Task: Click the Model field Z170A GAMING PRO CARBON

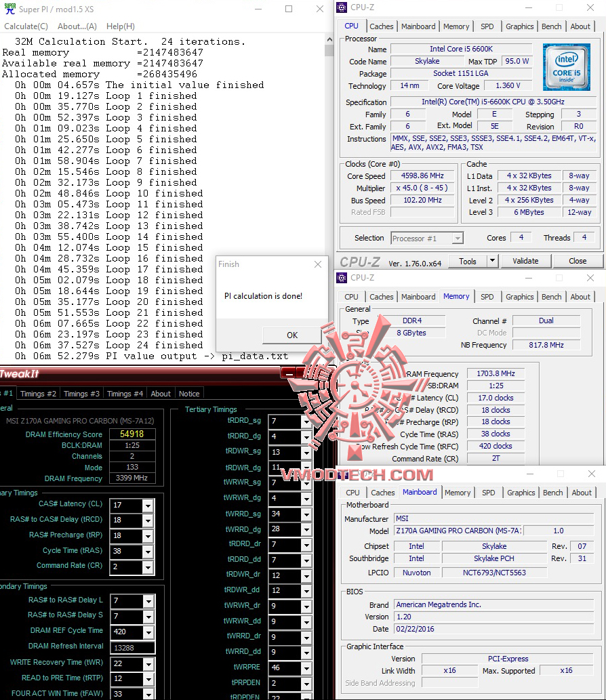Action: [x=459, y=531]
